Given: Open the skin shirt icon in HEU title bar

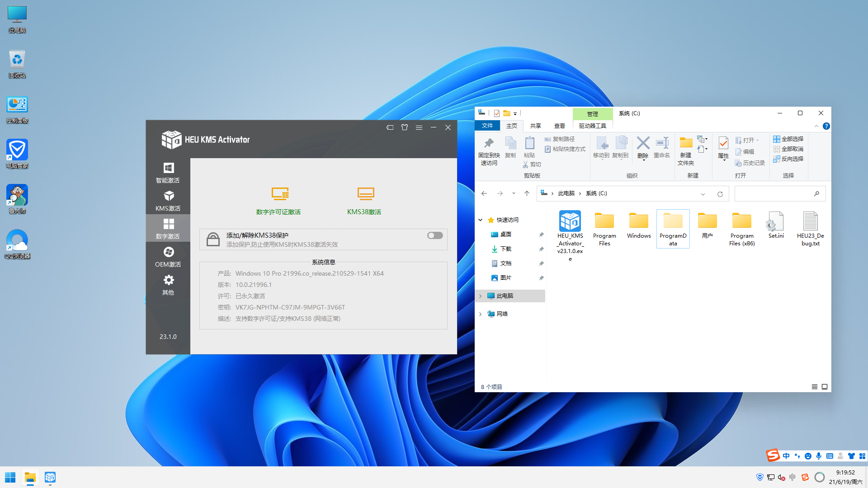Looking at the screenshot, I should tap(405, 127).
